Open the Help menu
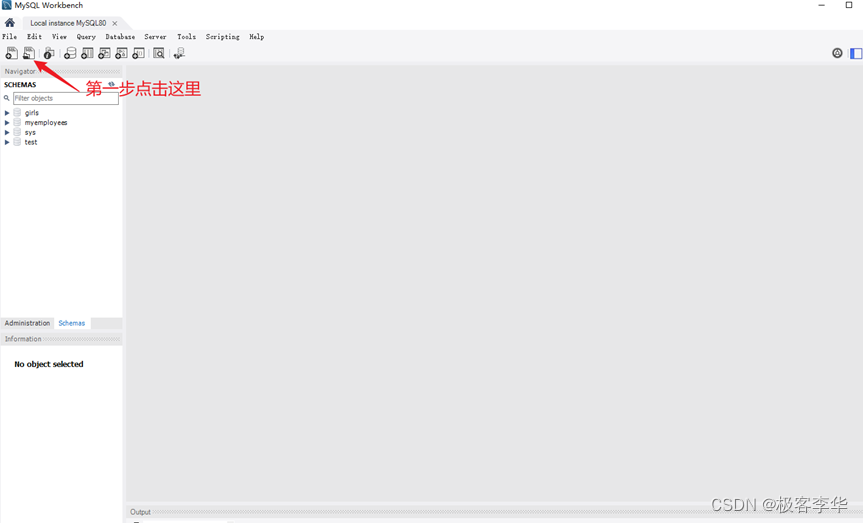The height and width of the screenshot is (523, 863). point(256,37)
